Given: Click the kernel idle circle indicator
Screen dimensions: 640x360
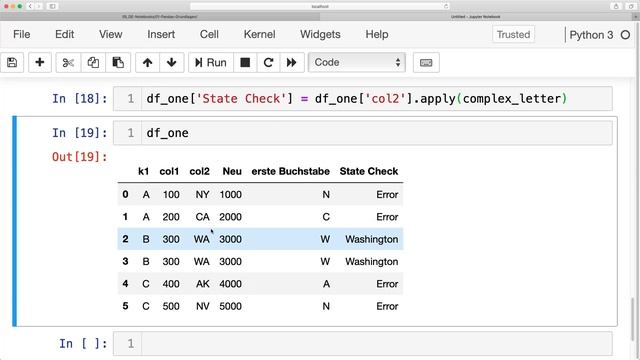Looking at the screenshot, I should click(625, 35).
